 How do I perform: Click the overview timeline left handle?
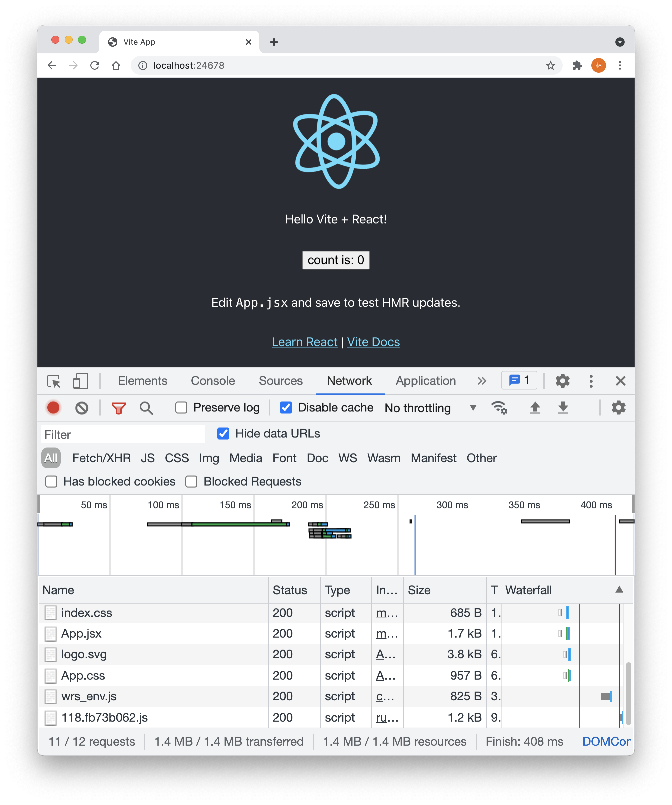(x=38, y=504)
